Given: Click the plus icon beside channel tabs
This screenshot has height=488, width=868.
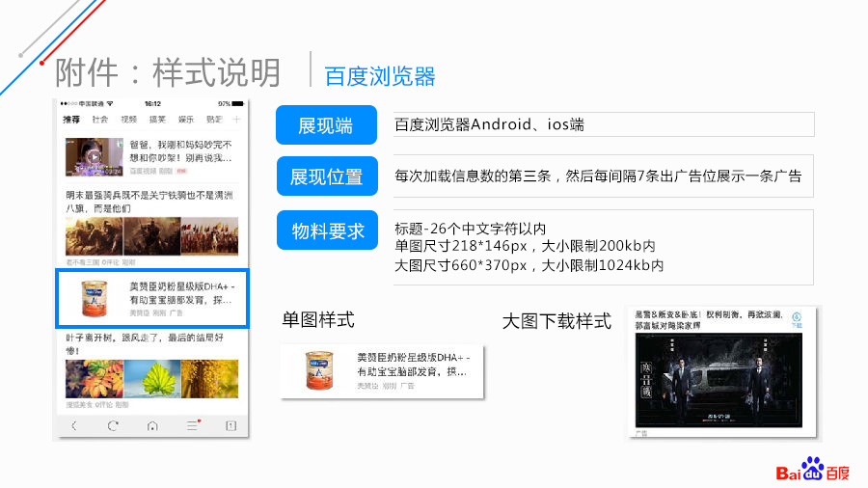Looking at the screenshot, I should pos(237,120).
